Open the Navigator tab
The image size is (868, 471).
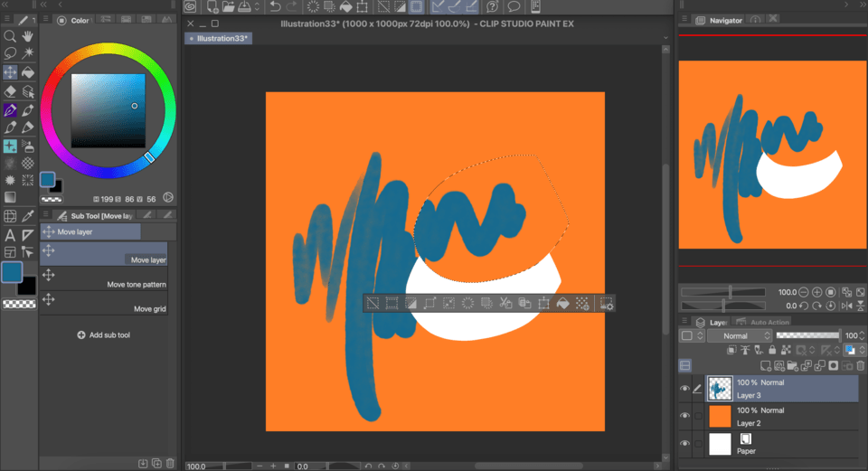[x=719, y=20]
